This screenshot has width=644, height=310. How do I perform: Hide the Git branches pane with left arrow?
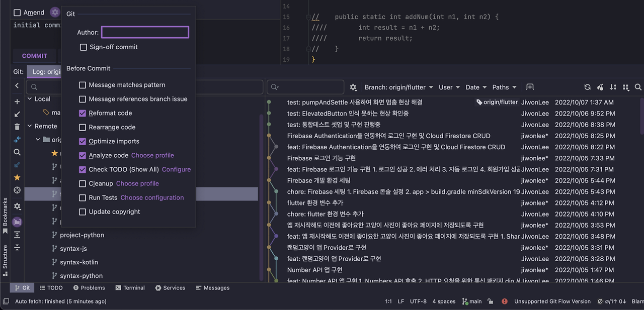coord(17,86)
